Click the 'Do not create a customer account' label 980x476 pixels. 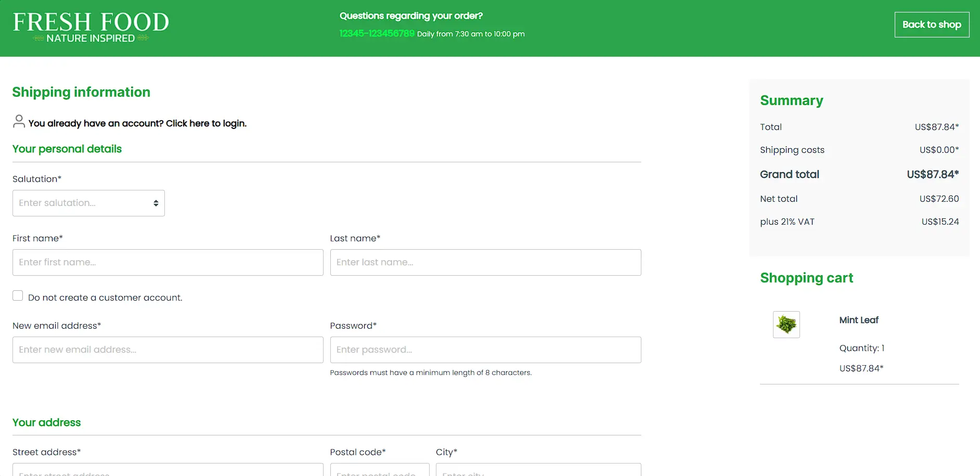point(105,298)
